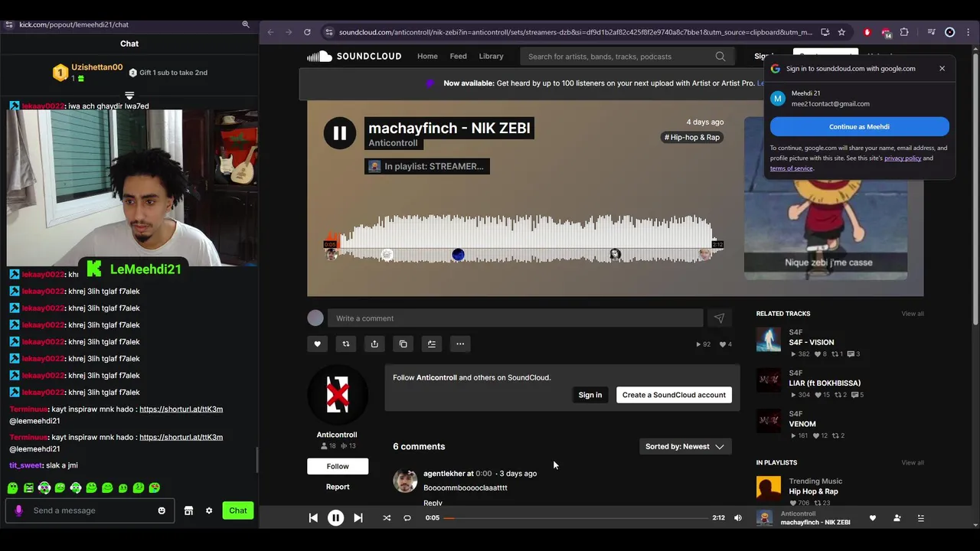Click the track waveform to seek
The width and height of the screenshot is (980, 551).
point(524,238)
